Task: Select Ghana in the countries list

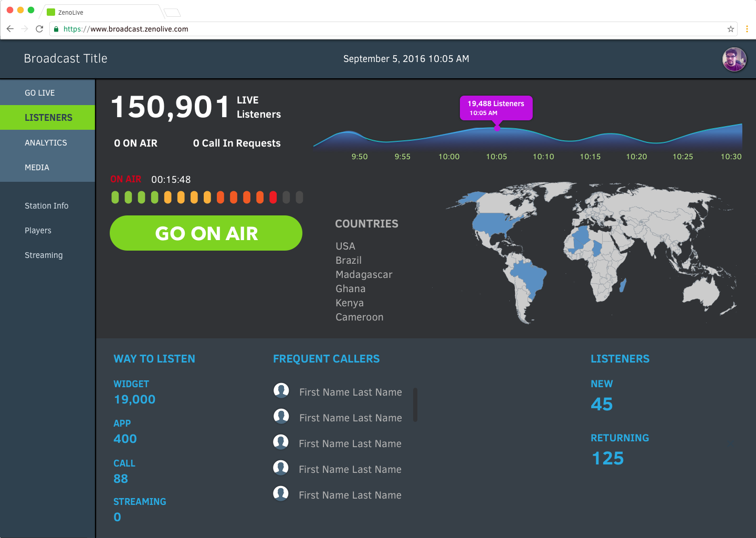Action: point(351,288)
